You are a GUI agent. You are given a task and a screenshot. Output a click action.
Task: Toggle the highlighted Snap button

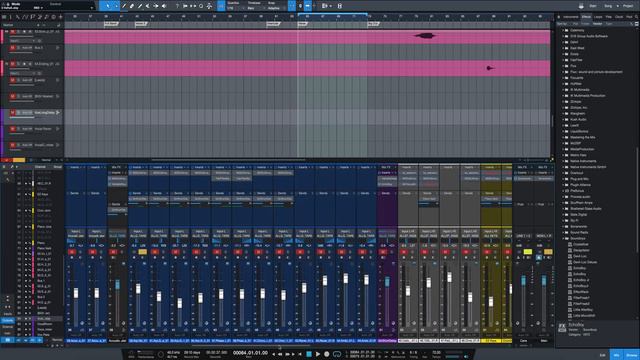coord(292,6)
